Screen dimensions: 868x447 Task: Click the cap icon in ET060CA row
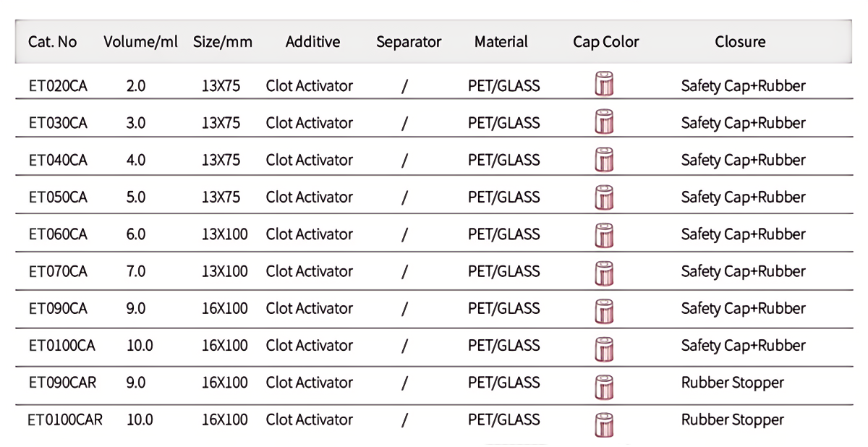coord(604,234)
